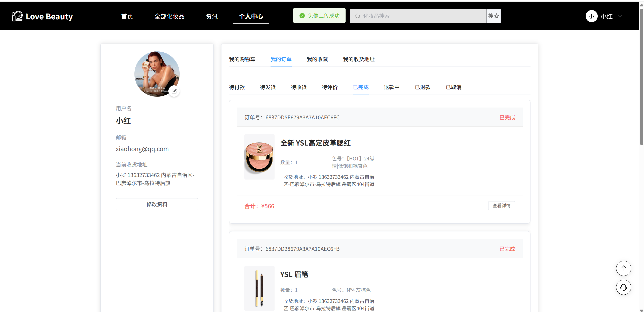Click the YSL blush product thumbnail

click(259, 157)
